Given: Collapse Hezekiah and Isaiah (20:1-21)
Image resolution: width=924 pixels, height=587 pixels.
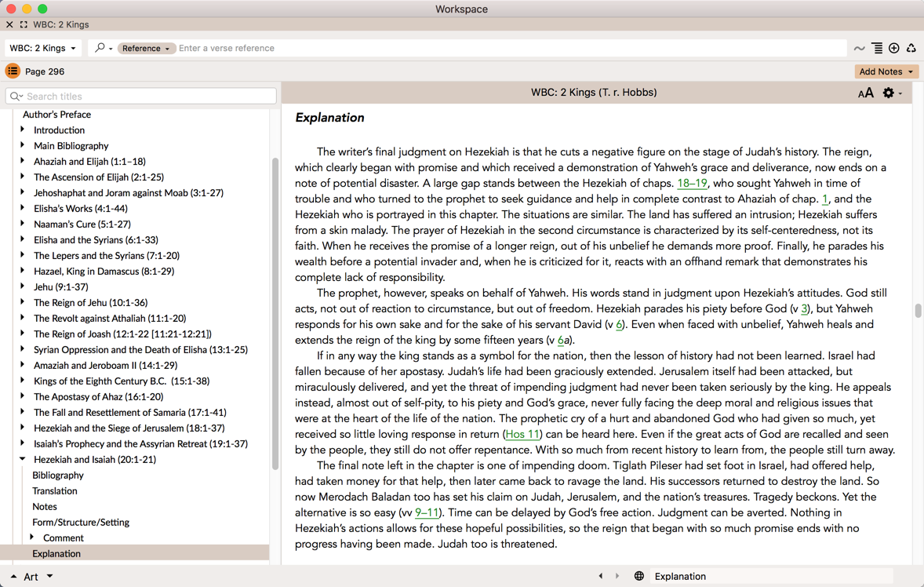Looking at the screenshot, I should [x=23, y=459].
